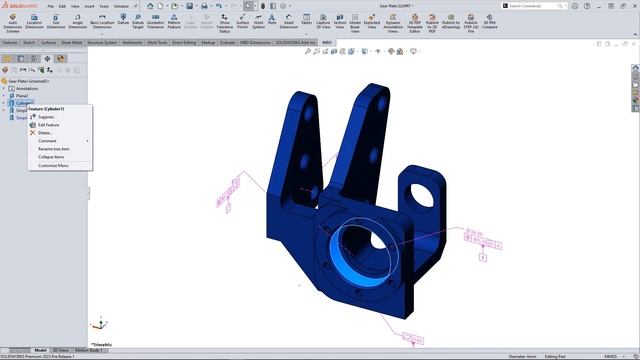Click the Help question mark icon

coord(587,6)
